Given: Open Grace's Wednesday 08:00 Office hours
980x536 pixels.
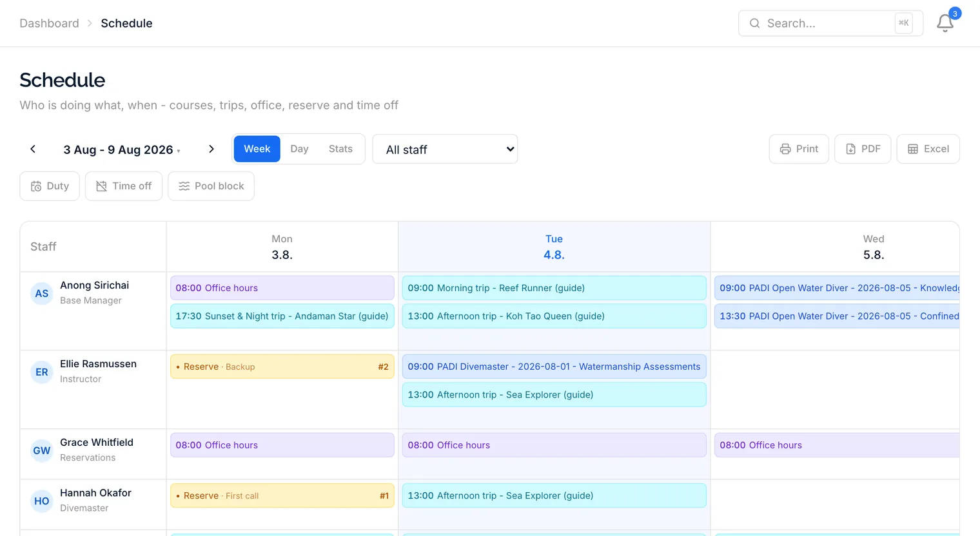Looking at the screenshot, I should 837,445.
